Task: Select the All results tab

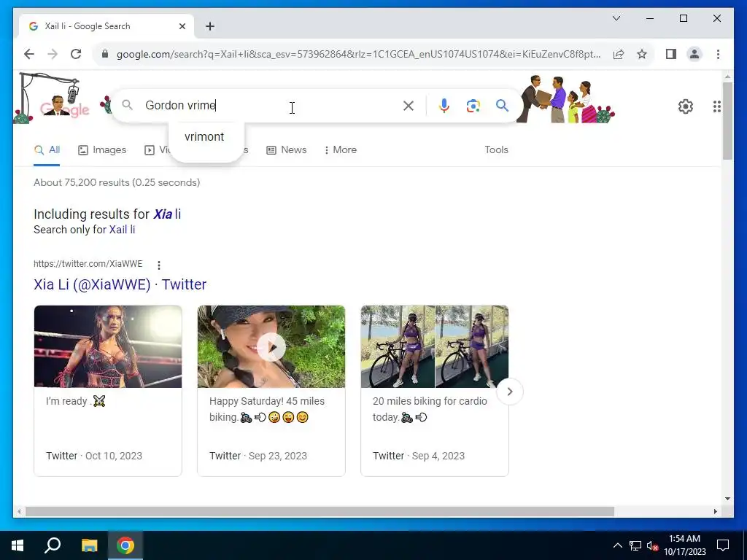Action: (x=47, y=150)
